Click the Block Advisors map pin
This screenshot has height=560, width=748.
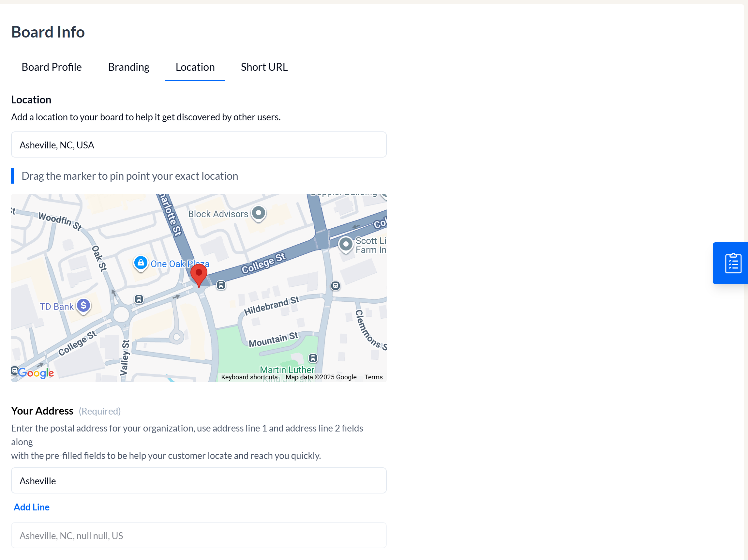tap(259, 213)
